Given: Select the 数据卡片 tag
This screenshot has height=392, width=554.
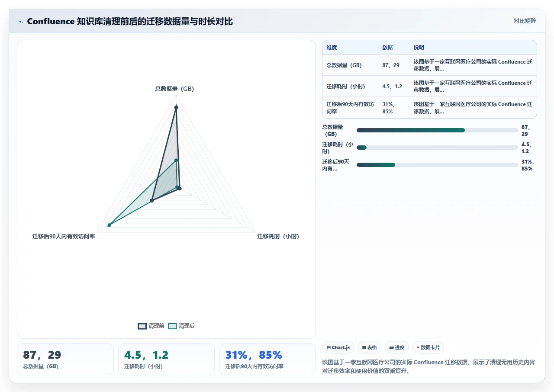Looking at the screenshot, I should pyautogui.click(x=428, y=347).
